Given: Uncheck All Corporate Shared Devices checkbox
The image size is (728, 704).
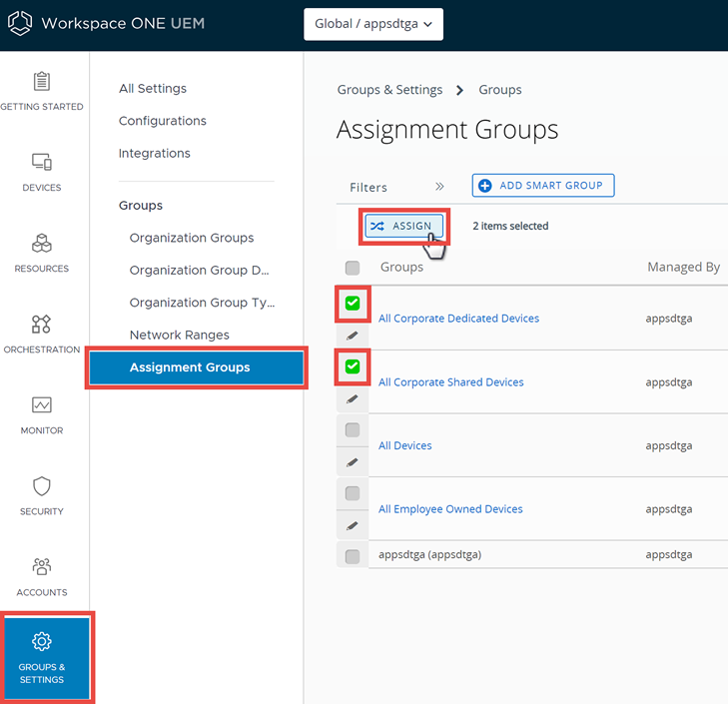Looking at the screenshot, I should 353,366.
